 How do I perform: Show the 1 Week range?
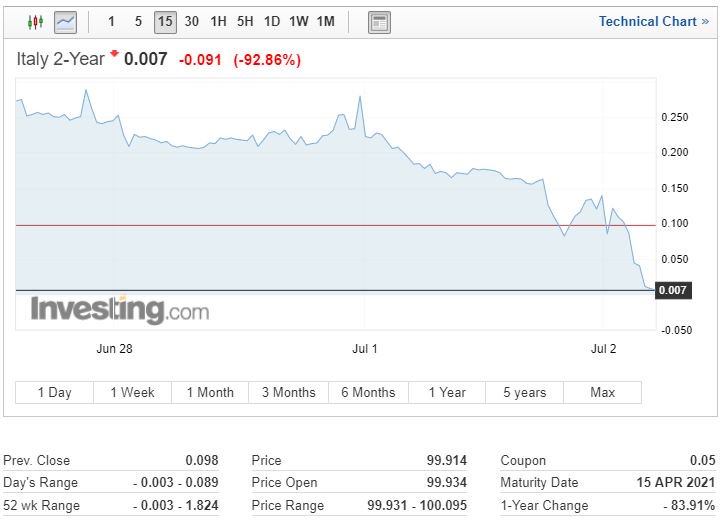point(132,392)
